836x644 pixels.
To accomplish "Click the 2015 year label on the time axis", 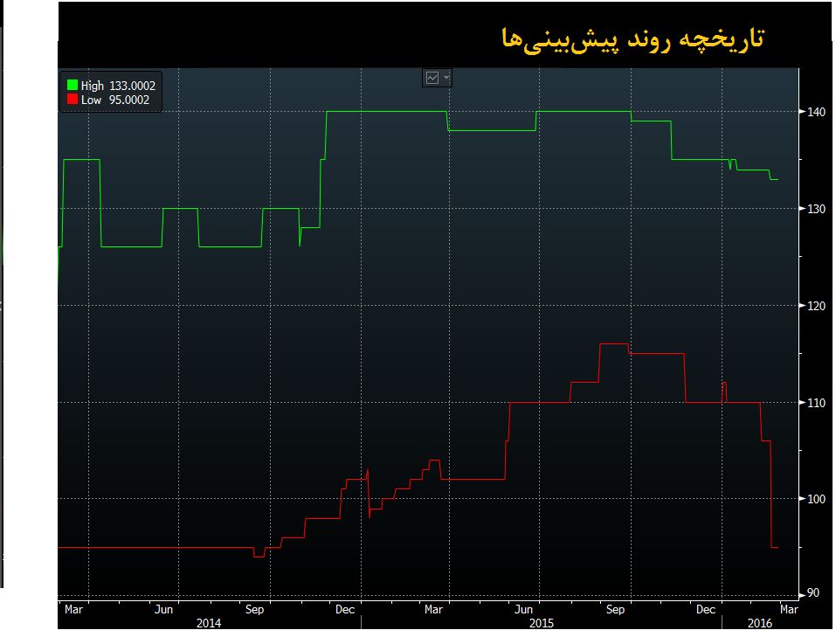I will pyautogui.click(x=541, y=623).
